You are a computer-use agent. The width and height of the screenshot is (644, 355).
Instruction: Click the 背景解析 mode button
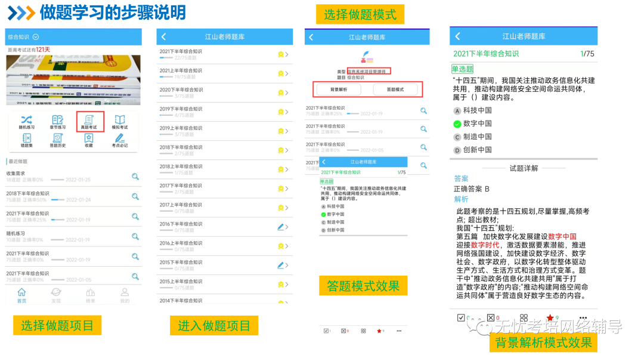click(x=339, y=89)
